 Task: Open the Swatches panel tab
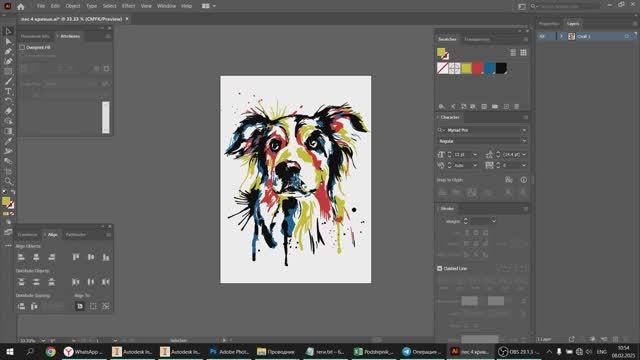pos(447,39)
